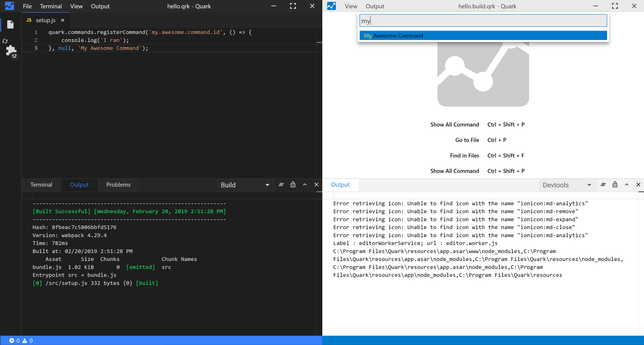Click the bundle.js asset row in output
This screenshot has height=345, width=644.
102,267
